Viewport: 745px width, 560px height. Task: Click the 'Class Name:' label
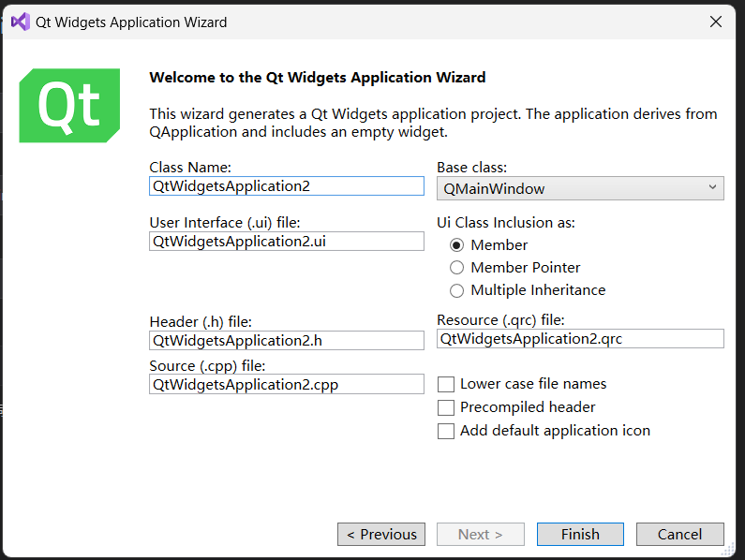click(x=190, y=168)
